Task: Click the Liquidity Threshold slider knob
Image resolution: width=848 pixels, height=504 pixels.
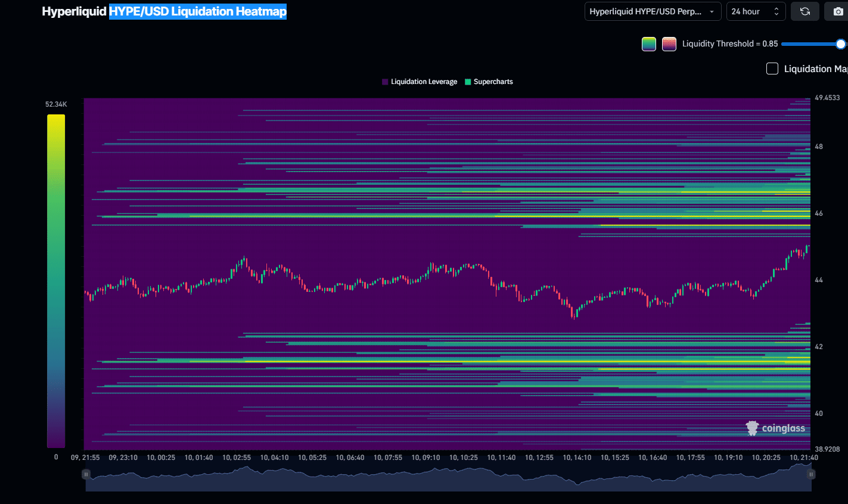Action: tap(840, 43)
